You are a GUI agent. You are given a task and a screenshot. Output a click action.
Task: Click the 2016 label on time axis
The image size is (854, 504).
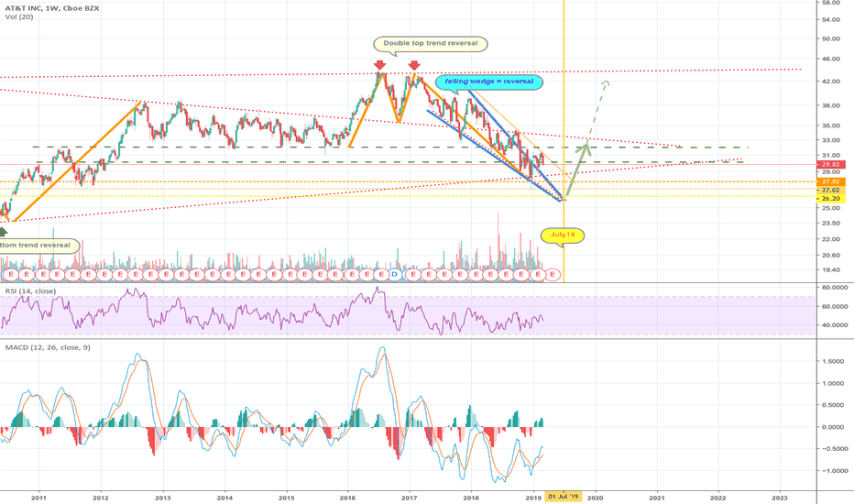347,498
